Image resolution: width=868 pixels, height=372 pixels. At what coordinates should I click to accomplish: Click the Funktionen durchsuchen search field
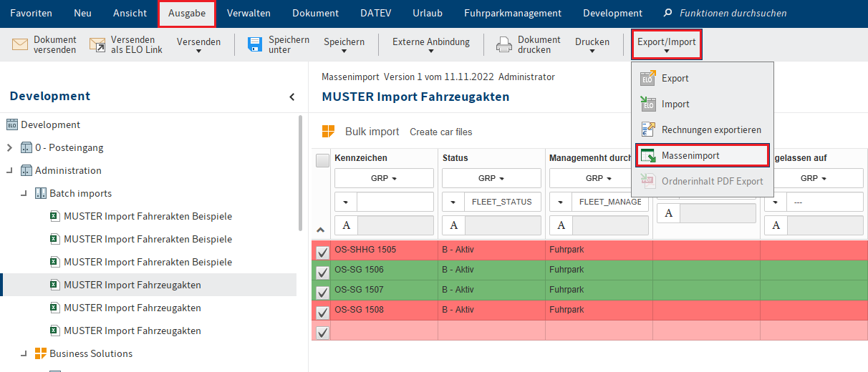click(733, 13)
